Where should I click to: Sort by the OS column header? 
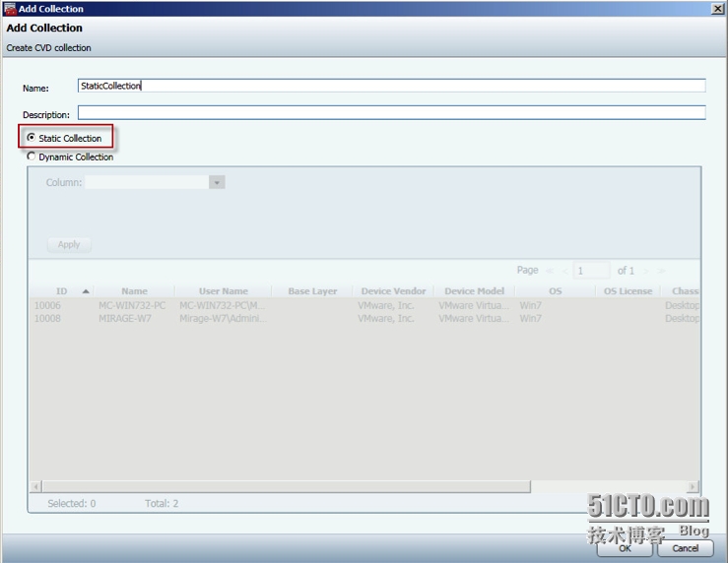pyautogui.click(x=556, y=291)
